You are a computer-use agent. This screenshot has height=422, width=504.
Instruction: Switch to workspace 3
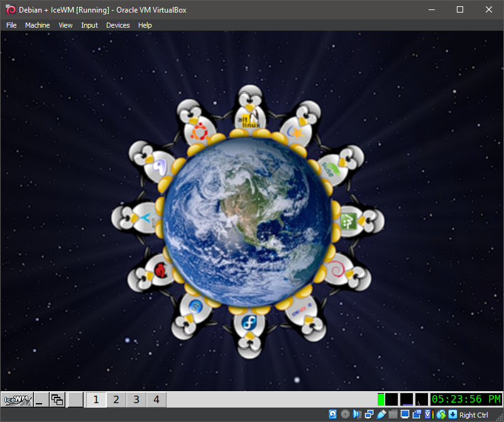pyautogui.click(x=136, y=399)
